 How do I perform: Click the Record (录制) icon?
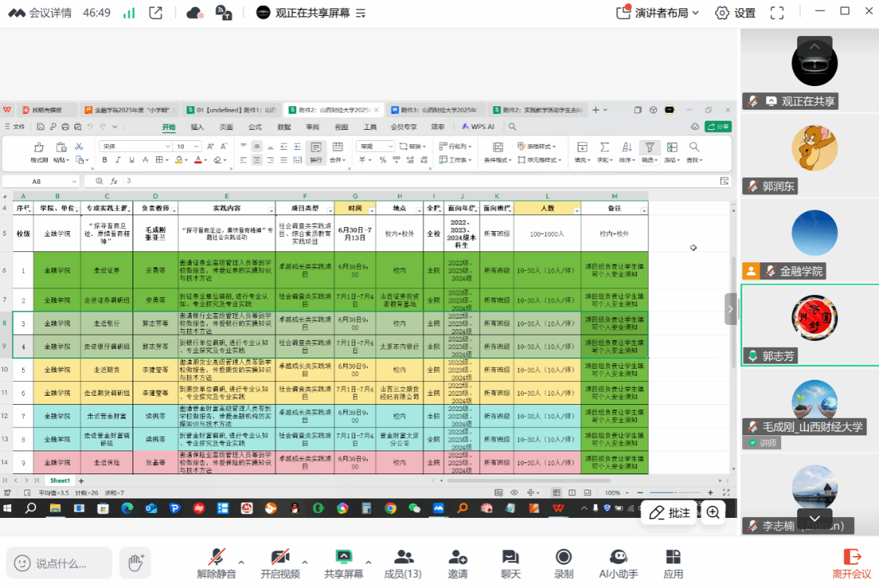click(x=563, y=557)
